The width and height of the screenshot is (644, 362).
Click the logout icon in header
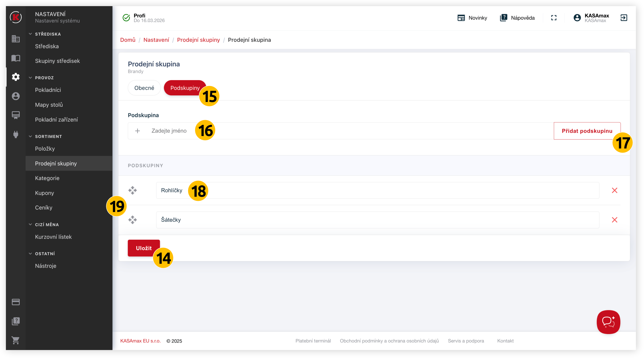coord(624,18)
